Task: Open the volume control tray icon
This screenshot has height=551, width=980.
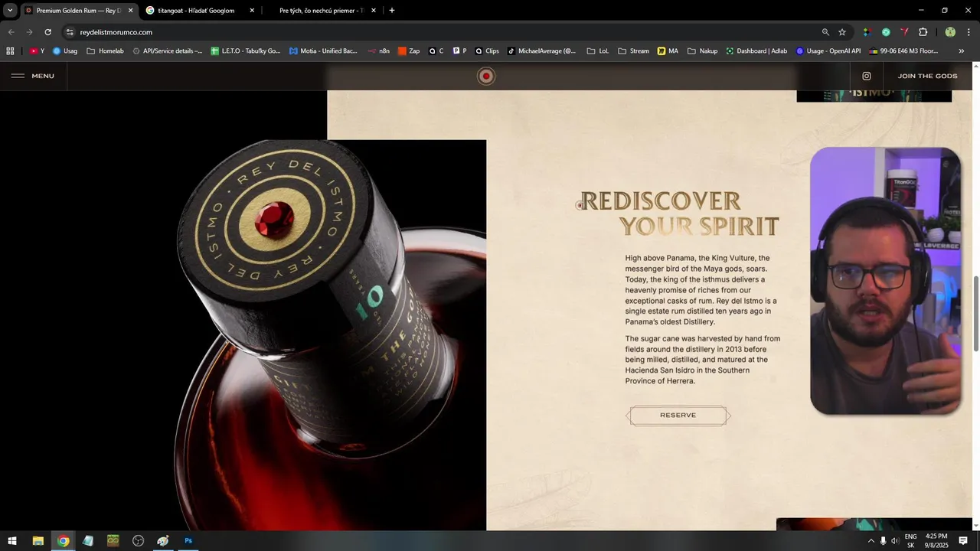Action: [895, 541]
